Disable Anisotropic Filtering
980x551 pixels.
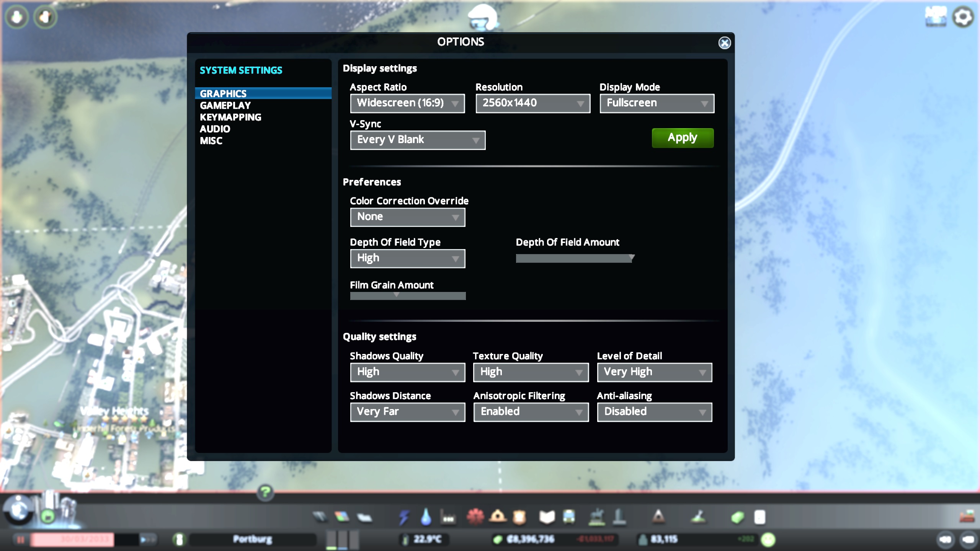tap(531, 412)
